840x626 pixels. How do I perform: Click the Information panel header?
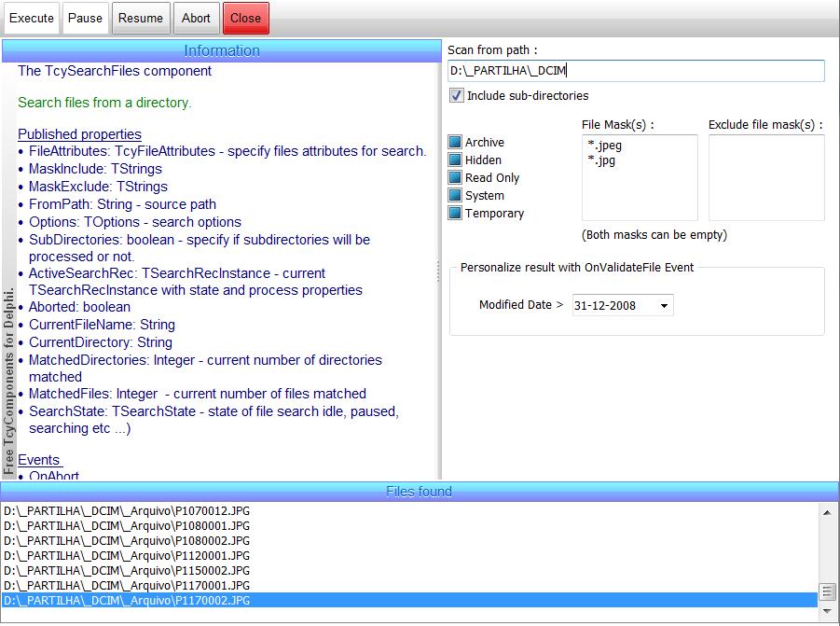click(x=222, y=50)
